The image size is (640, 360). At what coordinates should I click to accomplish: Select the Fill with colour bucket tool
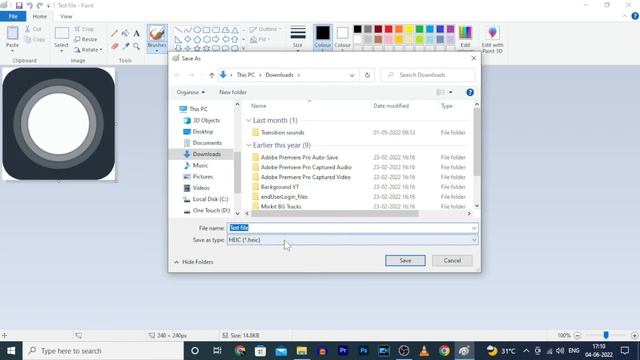pos(125,33)
